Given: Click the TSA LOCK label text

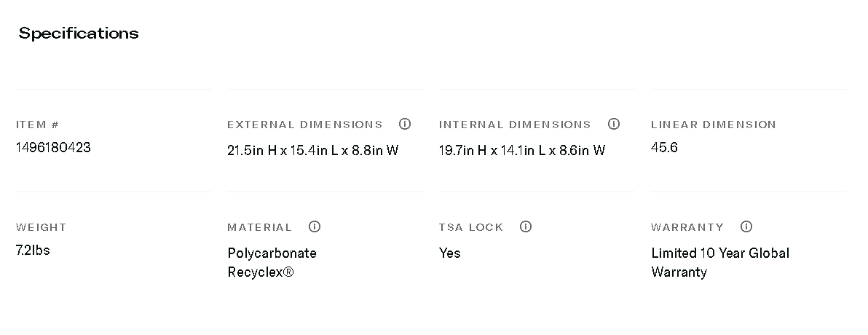Looking at the screenshot, I should click(471, 227).
